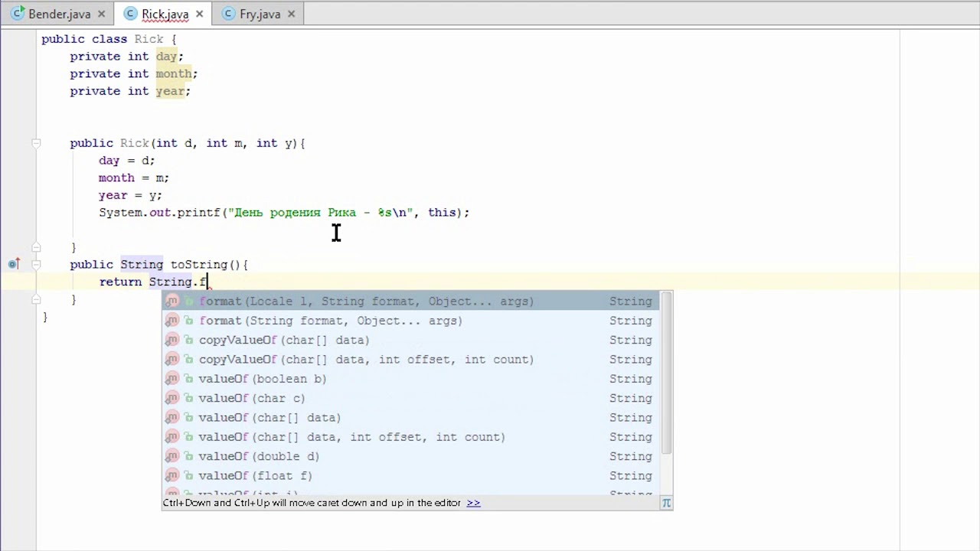
Task: Click the class name Rick in declaration
Action: point(149,39)
